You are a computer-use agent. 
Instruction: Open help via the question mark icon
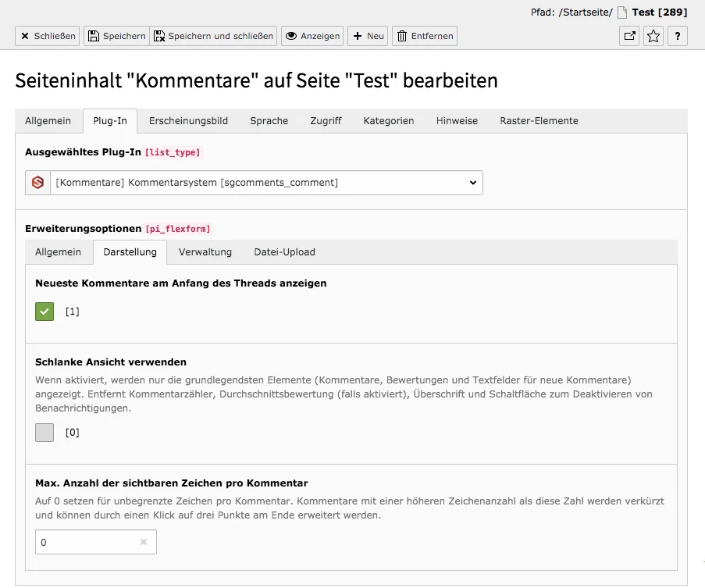point(676,35)
